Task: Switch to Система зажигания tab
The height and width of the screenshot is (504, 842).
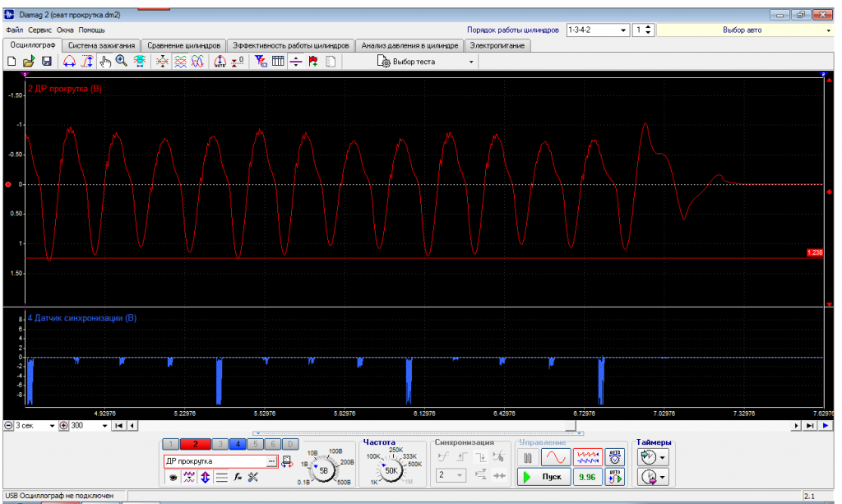Action: click(101, 45)
